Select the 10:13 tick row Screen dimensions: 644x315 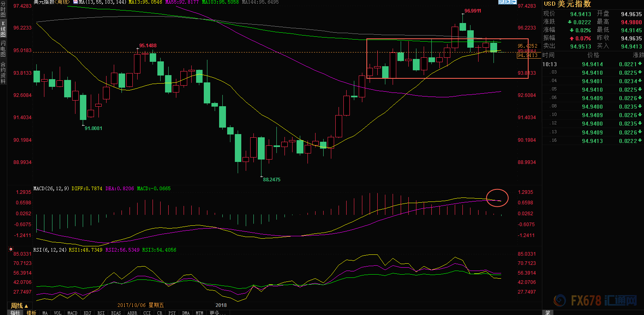pyautogui.click(x=593, y=64)
